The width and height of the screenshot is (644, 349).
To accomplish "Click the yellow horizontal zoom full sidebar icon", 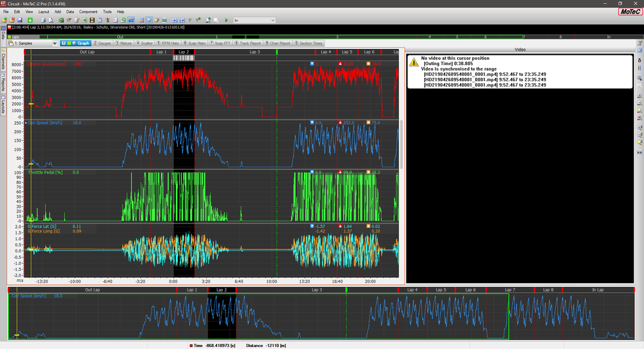I will point(639,111).
